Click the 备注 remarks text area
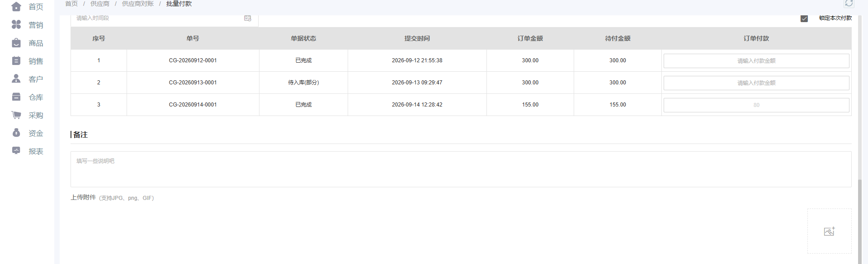The height and width of the screenshot is (264, 868). click(x=461, y=169)
